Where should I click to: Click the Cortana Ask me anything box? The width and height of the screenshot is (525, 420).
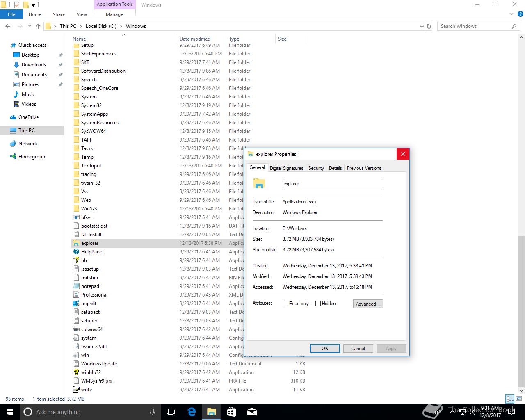tap(90, 412)
